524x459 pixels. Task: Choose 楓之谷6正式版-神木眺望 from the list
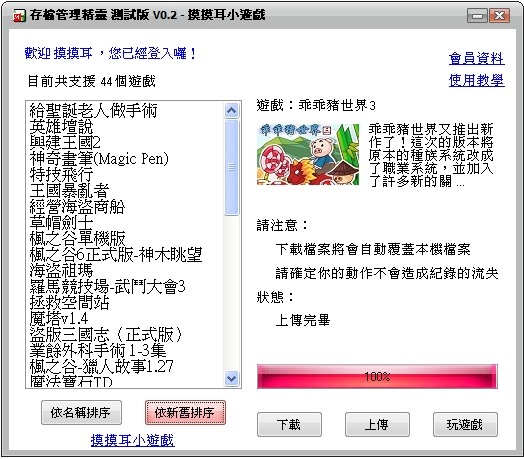point(125,255)
